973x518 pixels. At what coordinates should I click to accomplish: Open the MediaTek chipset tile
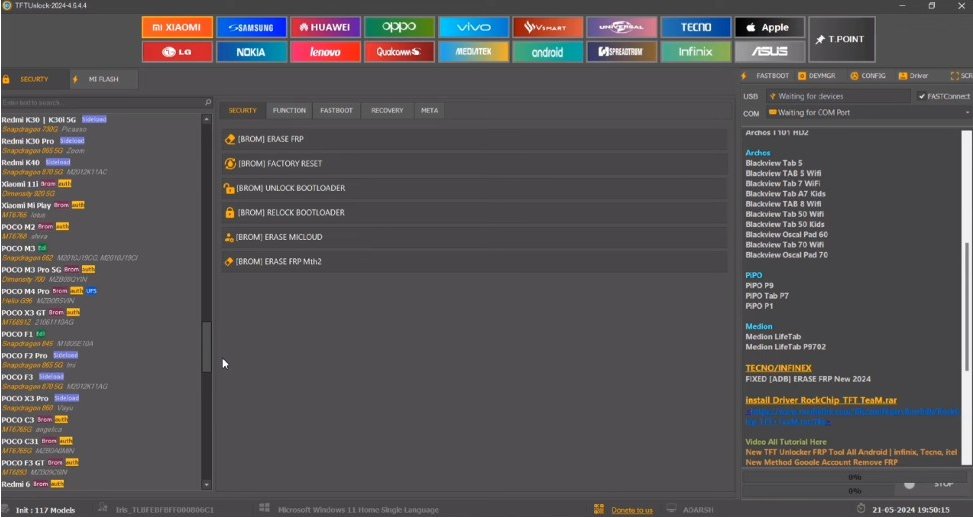[x=473, y=52]
